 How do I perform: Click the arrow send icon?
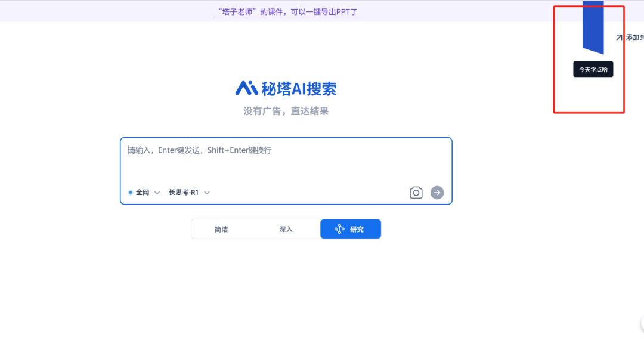tap(437, 192)
